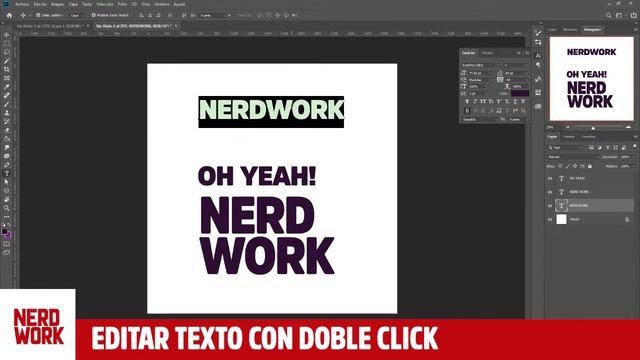The width and height of the screenshot is (640, 360).
Task: Select the Crop tool
Action: click(7, 69)
